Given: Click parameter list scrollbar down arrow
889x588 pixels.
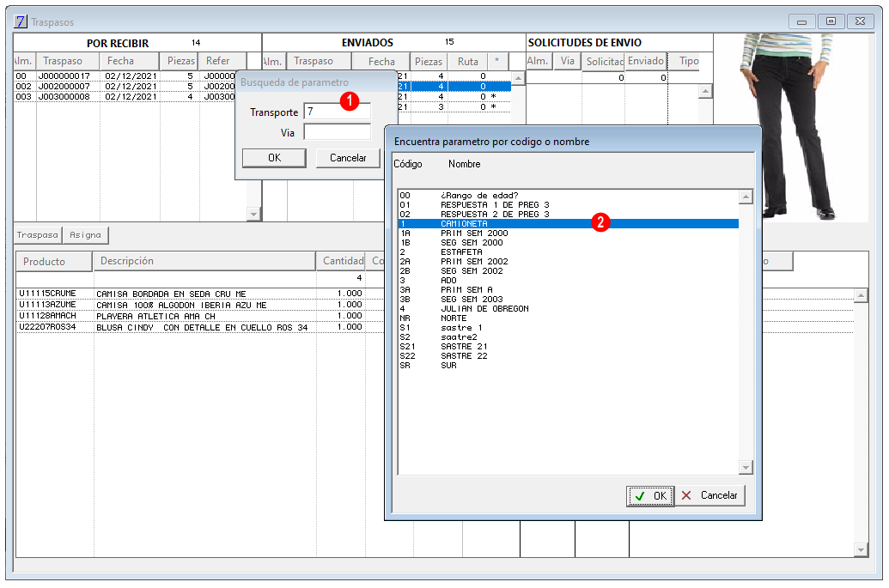Looking at the screenshot, I should pos(746,467).
